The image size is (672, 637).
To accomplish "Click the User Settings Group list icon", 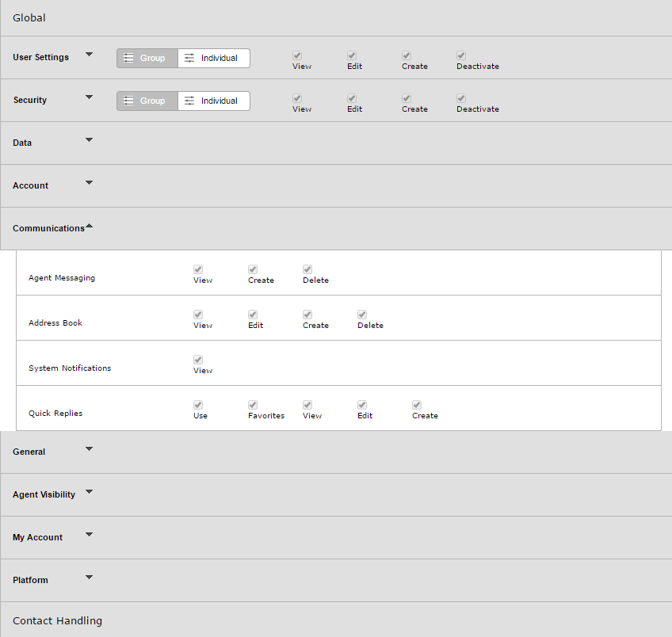I will pyautogui.click(x=128, y=58).
